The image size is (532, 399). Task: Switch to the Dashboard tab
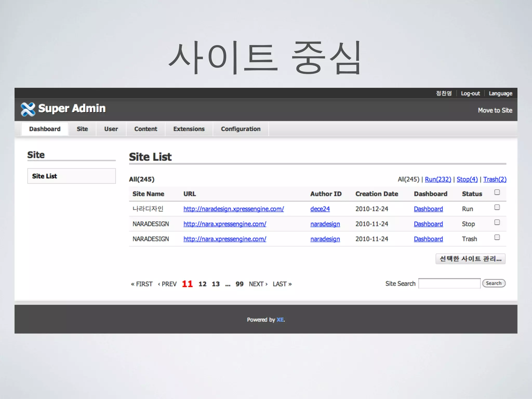(x=45, y=129)
